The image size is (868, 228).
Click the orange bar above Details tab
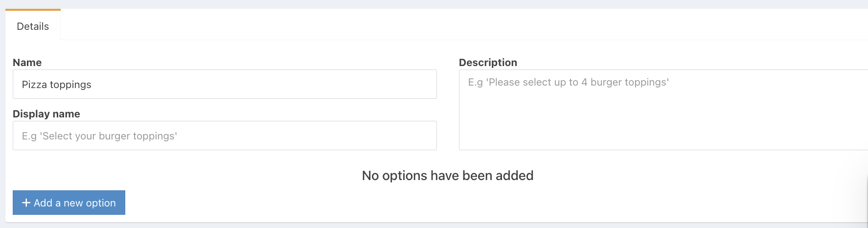33,9
